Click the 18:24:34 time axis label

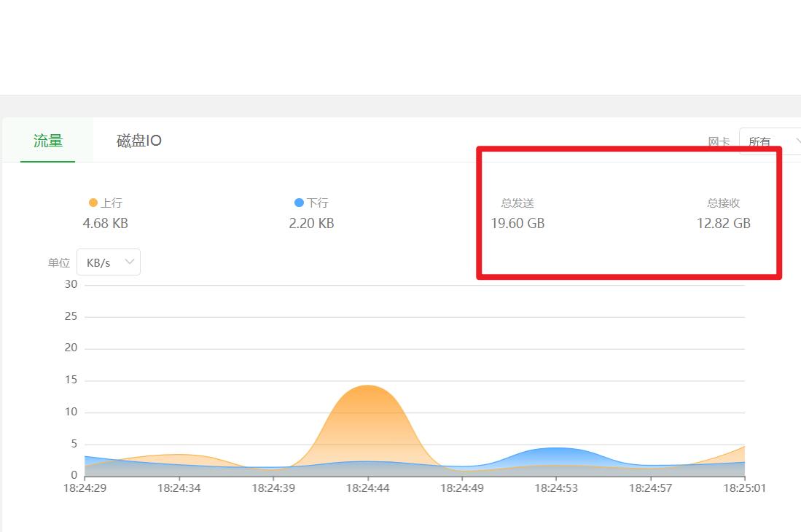tap(179, 488)
